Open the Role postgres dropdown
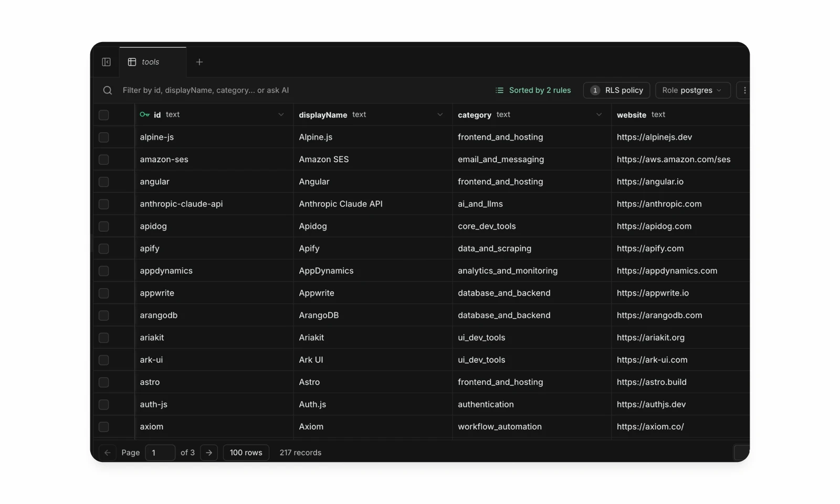840x504 pixels. (692, 90)
